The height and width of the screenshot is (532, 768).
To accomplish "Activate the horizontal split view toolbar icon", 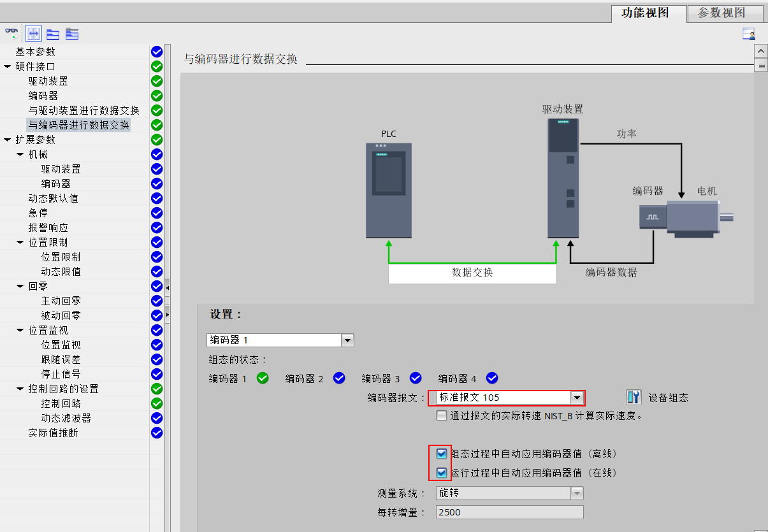I will [33, 33].
